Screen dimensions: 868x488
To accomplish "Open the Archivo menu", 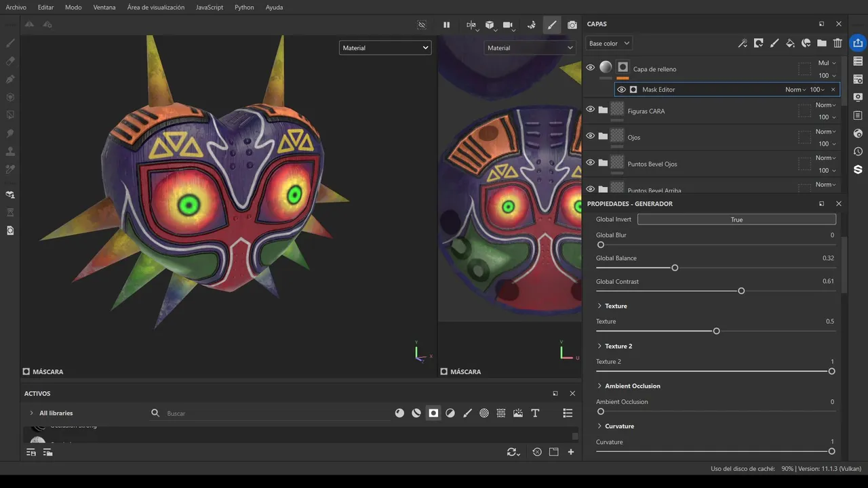I will point(16,7).
